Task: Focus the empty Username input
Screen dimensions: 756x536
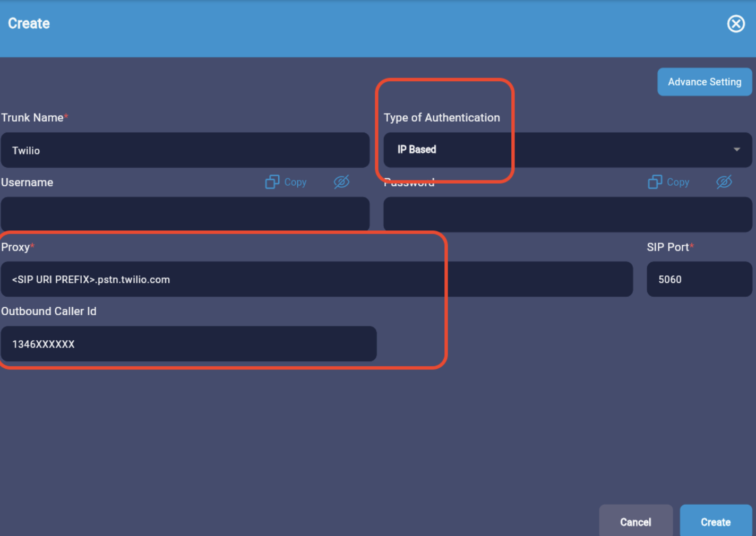Action: coord(185,214)
